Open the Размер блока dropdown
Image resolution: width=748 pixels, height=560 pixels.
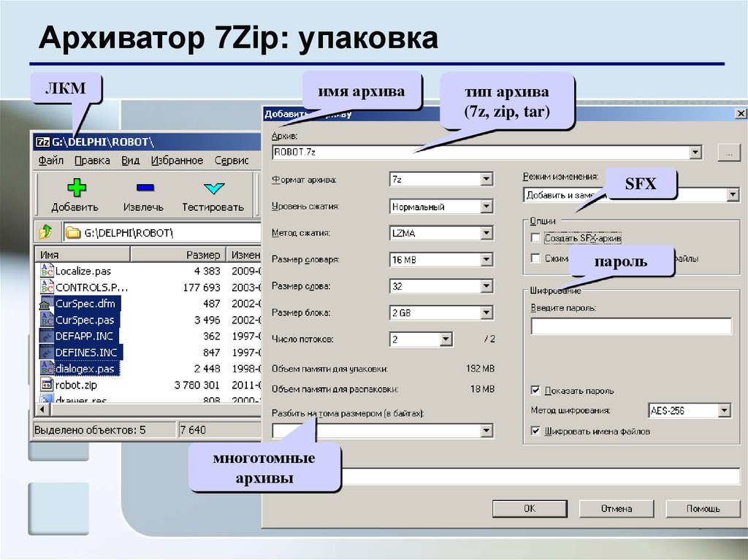[x=486, y=313]
